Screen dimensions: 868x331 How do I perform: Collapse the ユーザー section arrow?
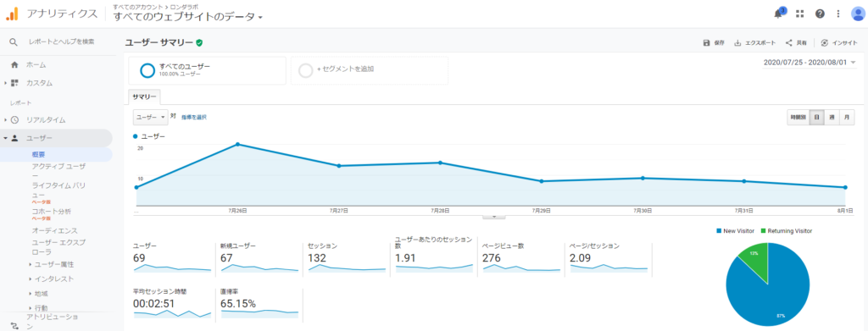tap(5, 138)
